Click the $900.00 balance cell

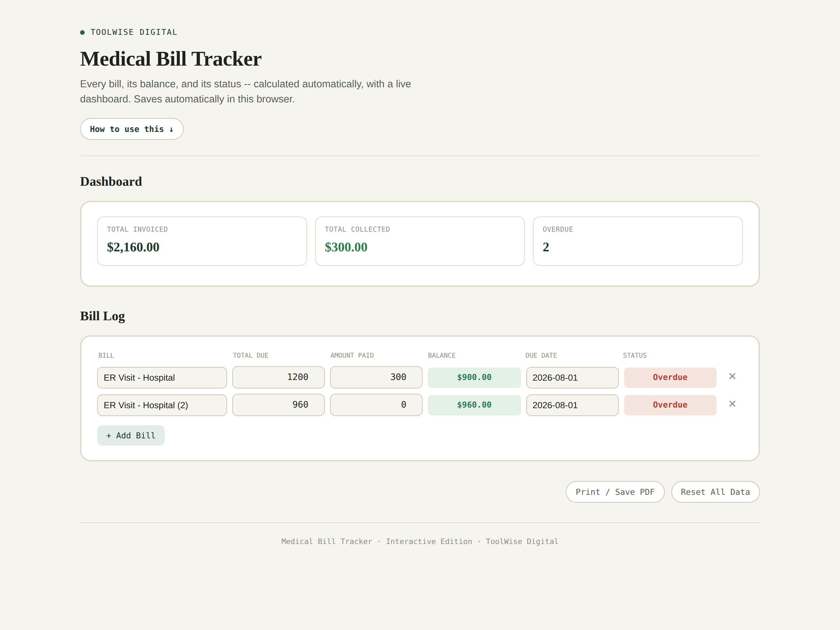coord(474,377)
